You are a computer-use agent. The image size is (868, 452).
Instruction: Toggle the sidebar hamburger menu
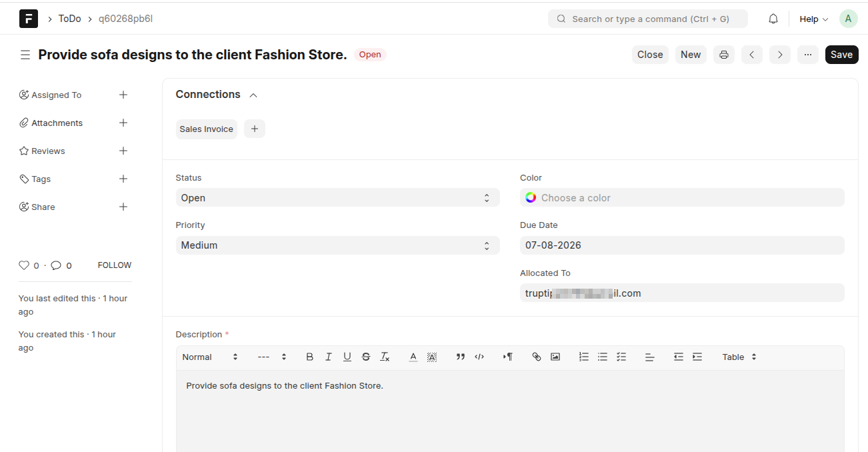click(25, 55)
